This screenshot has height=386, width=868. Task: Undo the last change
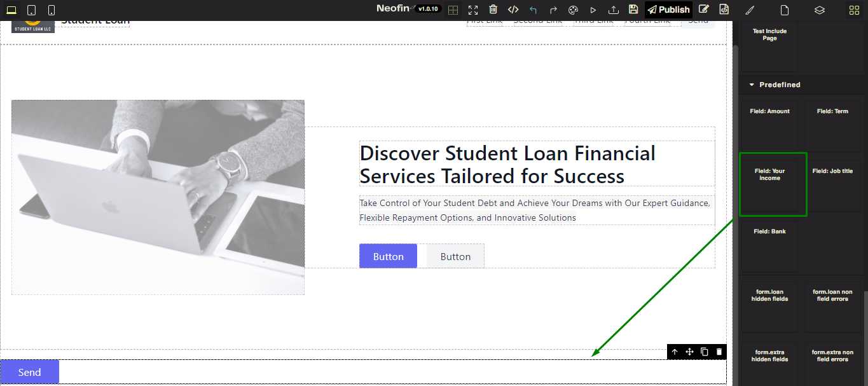pyautogui.click(x=534, y=10)
